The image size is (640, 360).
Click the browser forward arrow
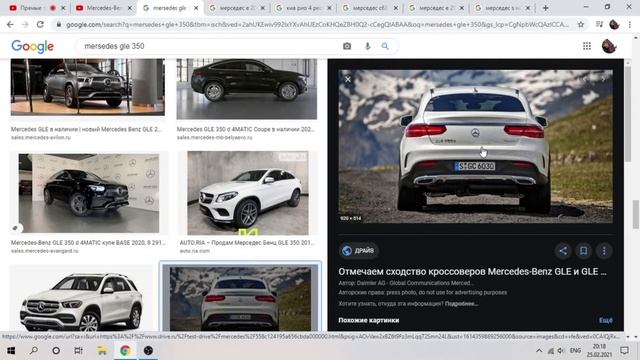[x=25, y=24]
